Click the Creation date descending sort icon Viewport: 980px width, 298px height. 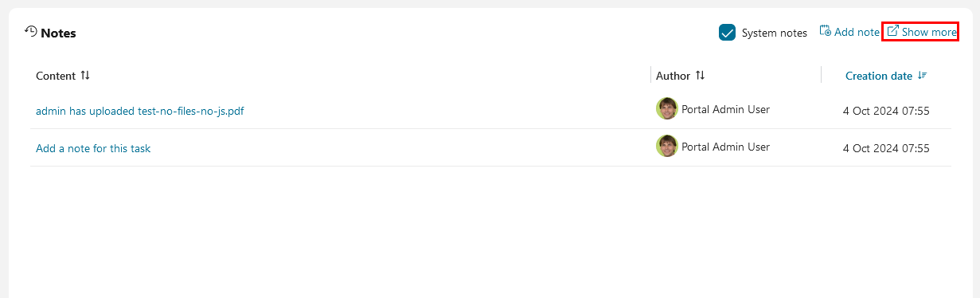(x=922, y=76)
